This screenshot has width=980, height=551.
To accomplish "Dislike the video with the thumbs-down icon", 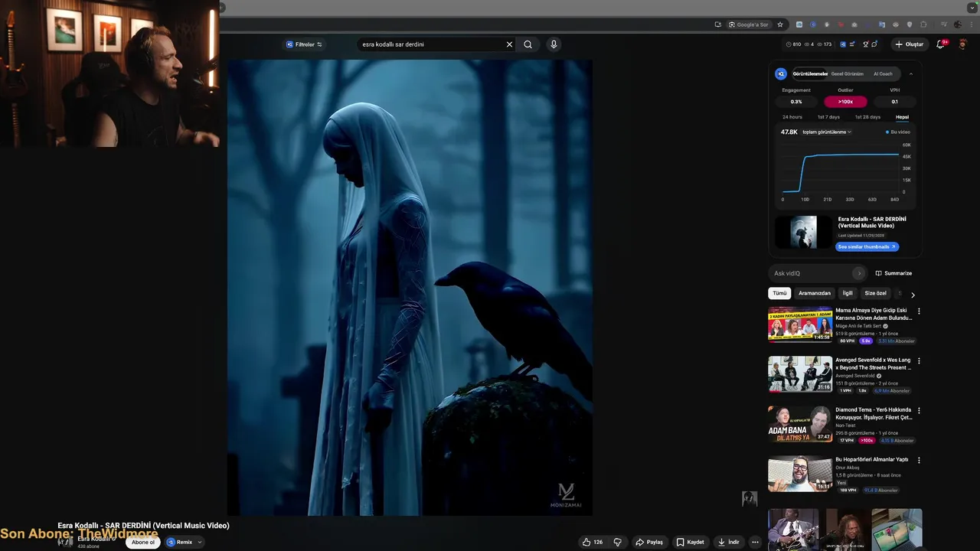I will tap(618, 542).
